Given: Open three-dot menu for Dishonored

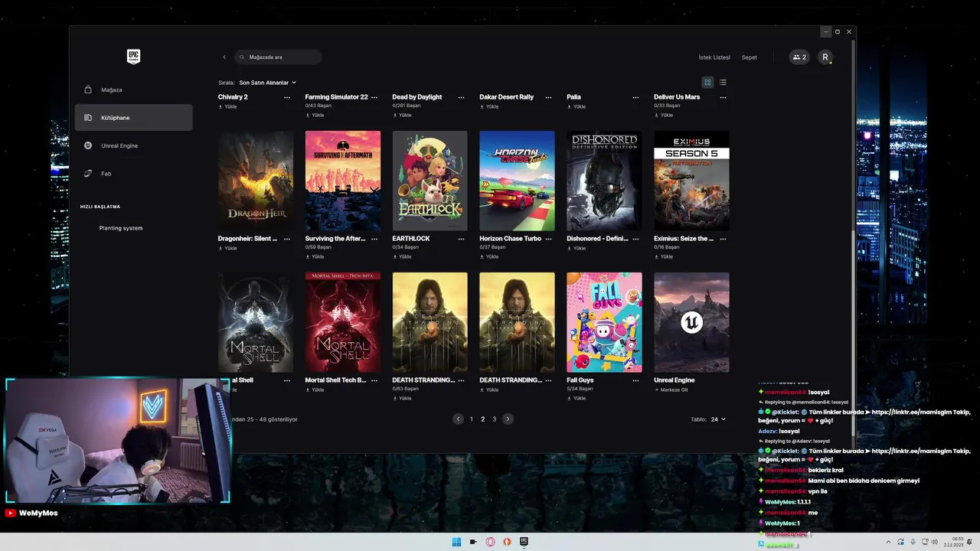Looking at the screenshot, I should click(x=635, y=239).
